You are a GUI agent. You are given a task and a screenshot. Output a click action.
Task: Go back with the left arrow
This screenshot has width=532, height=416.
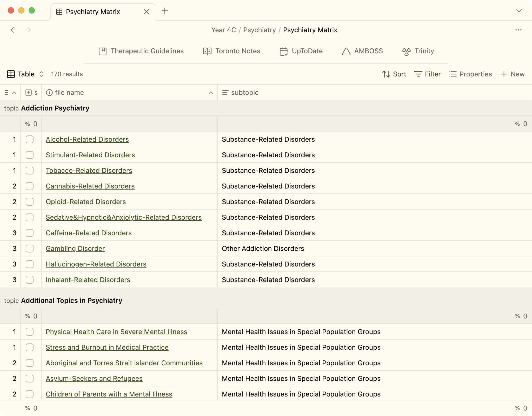(14, 30)
